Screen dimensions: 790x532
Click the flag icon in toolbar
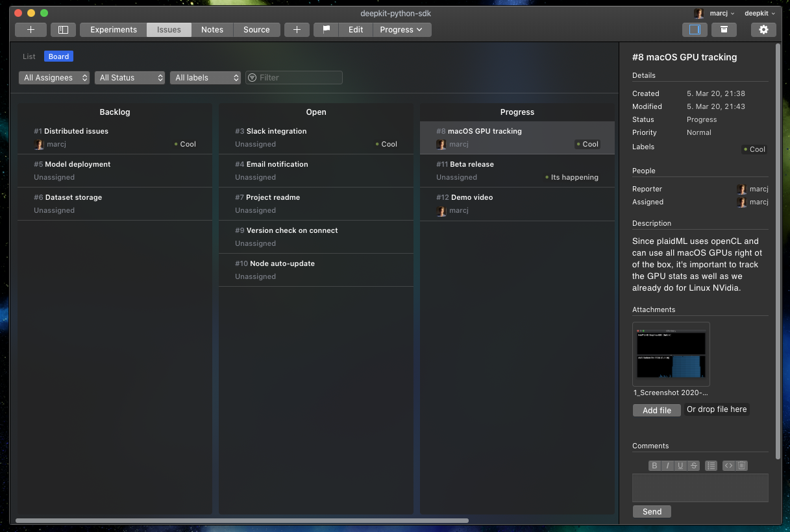[327, 30]
